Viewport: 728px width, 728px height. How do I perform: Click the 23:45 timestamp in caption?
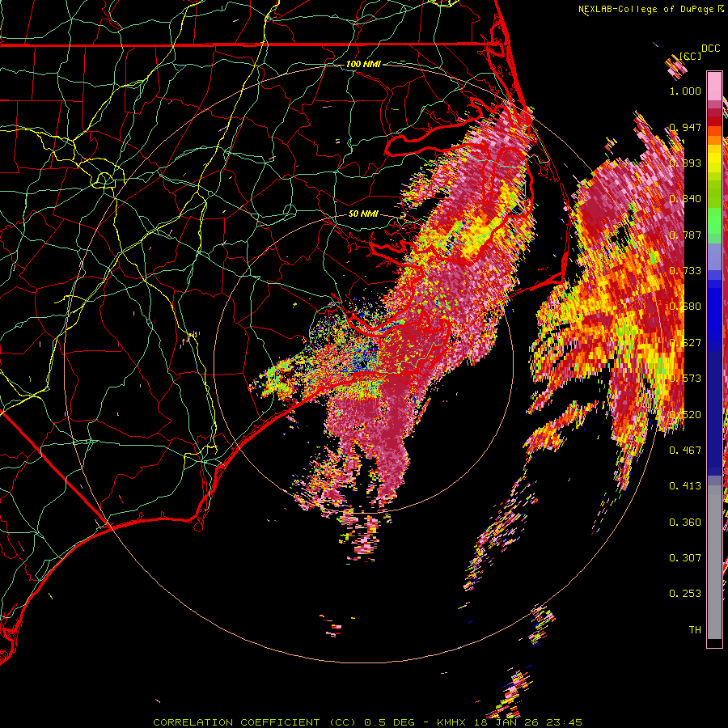pyautogui.click(x=564, y=722)
